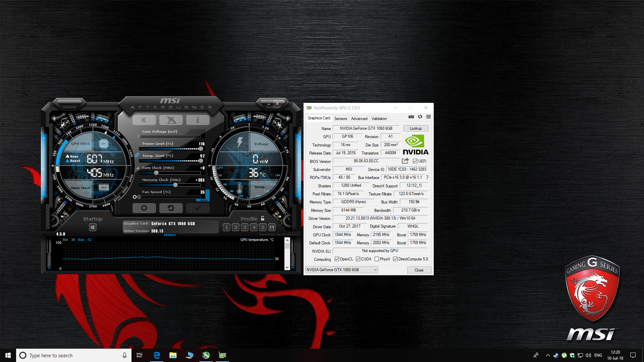Show hidden system tray icons chevron
644x362 pixels.
click(x=548, y=355)
